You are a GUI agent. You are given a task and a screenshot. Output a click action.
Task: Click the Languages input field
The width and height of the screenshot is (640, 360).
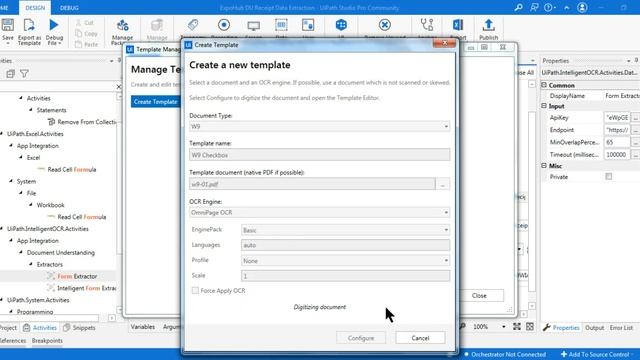(345, 245)
